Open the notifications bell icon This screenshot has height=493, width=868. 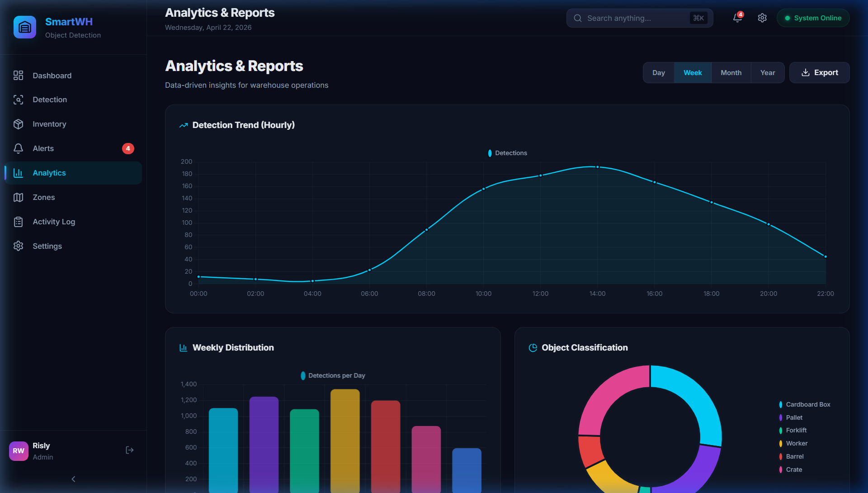pos(737,18)
